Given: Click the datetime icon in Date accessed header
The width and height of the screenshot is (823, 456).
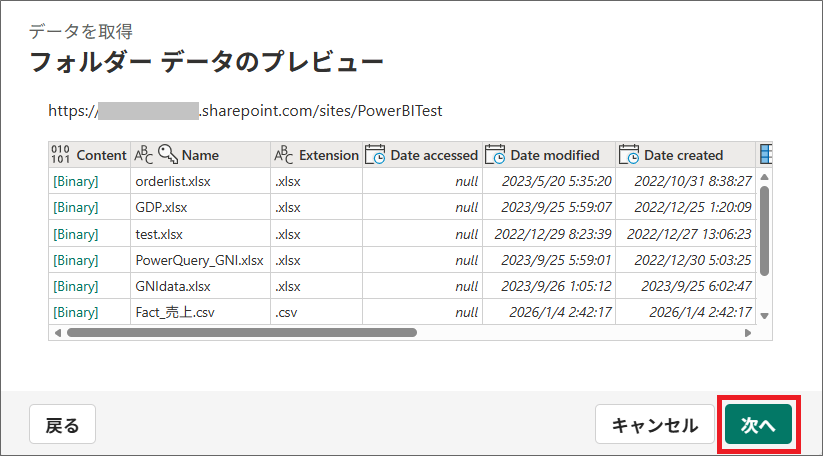Looking at the screenshot, I should (375, 155).
